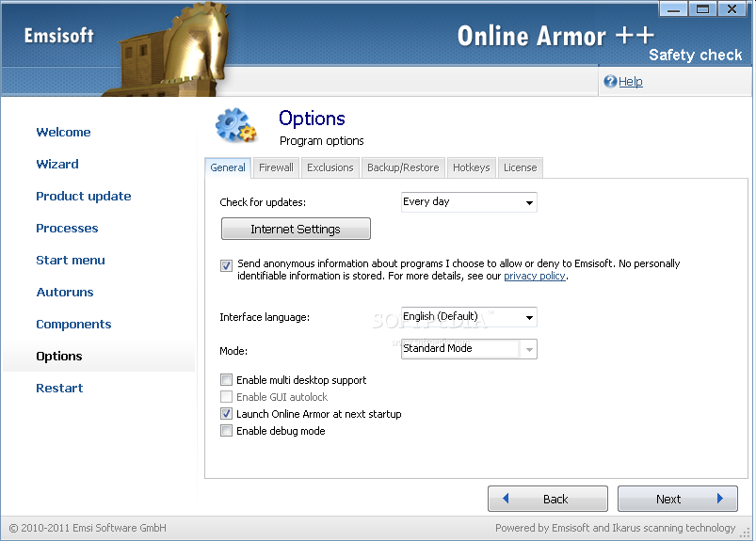This screenshot has height=541, width=756.
Task: Open Restart in sidebar
Action: point(60,388)
